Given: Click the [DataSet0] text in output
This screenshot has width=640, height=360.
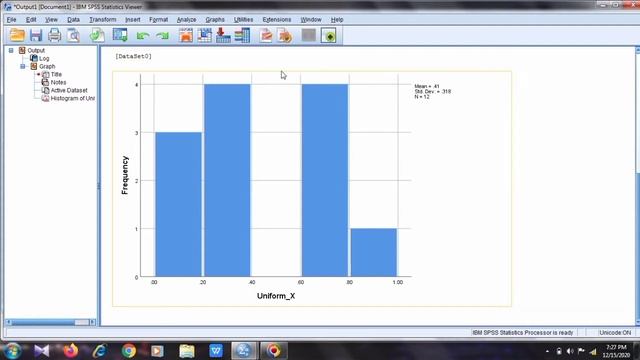Looking at the screenshot, I should click(133, 56).
